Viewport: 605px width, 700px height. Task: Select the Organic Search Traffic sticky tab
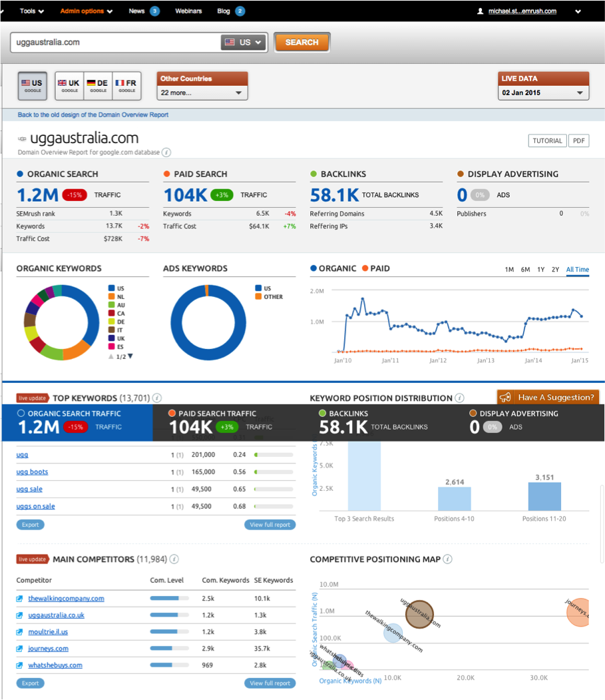coord(77,422)
